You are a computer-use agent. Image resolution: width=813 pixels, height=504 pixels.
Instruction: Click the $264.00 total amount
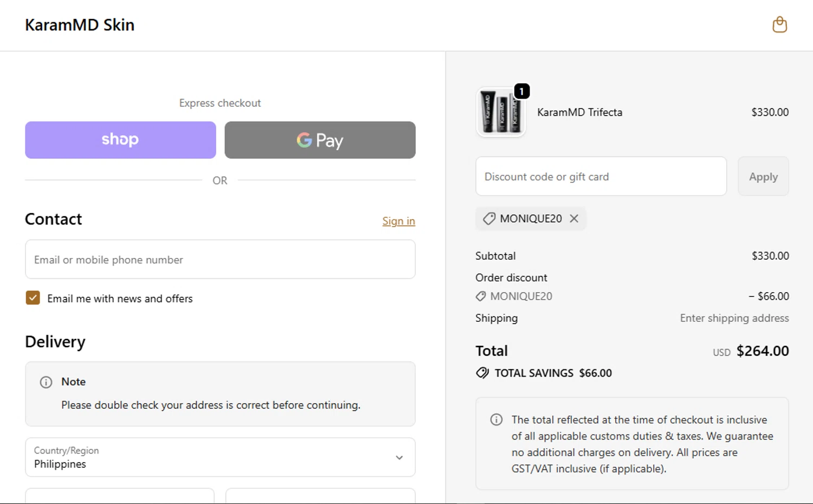[763, 351]
